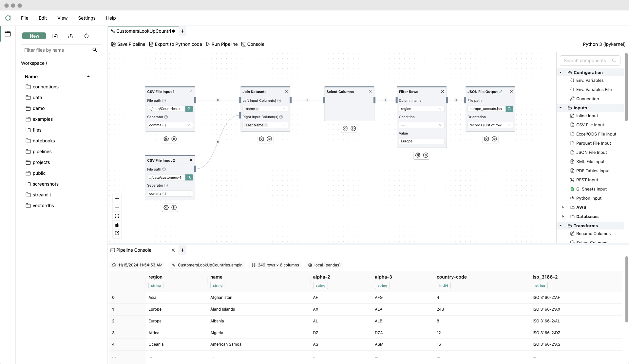
Task: Expand the AWS components group
Action: tap(563, 207)
